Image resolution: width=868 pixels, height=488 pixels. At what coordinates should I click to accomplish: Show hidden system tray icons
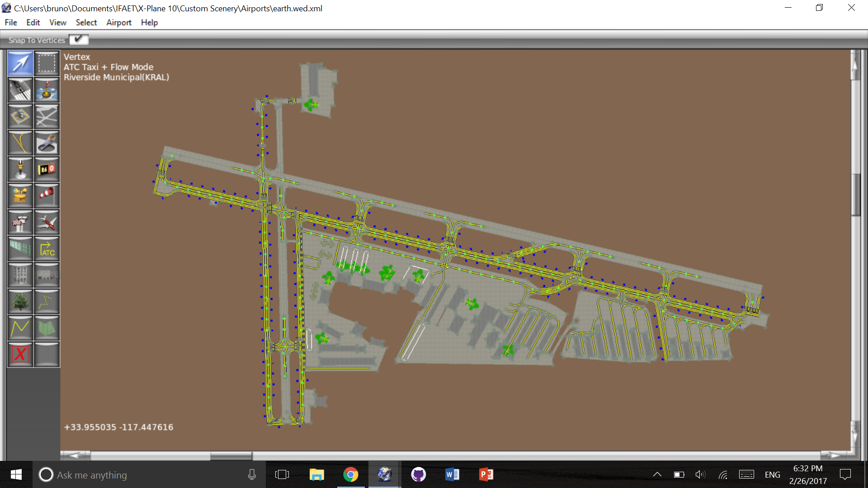pos(657,474)
